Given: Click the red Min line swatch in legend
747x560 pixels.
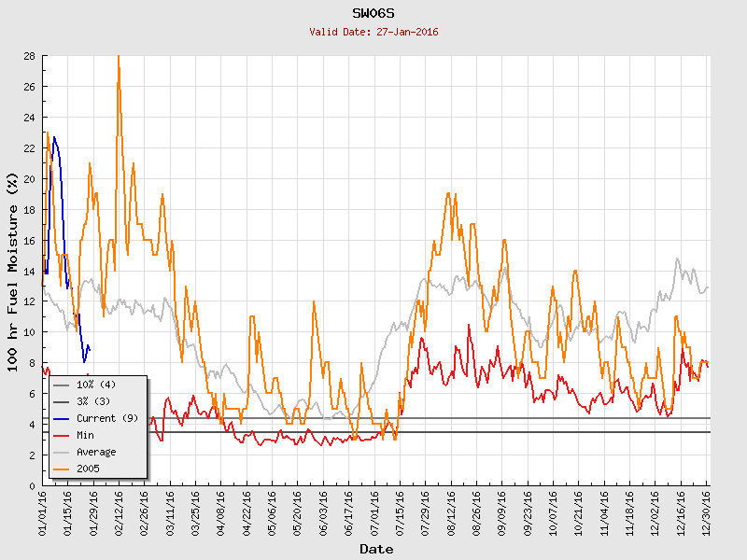Looking at the screenshot, I should click(61, 435).
